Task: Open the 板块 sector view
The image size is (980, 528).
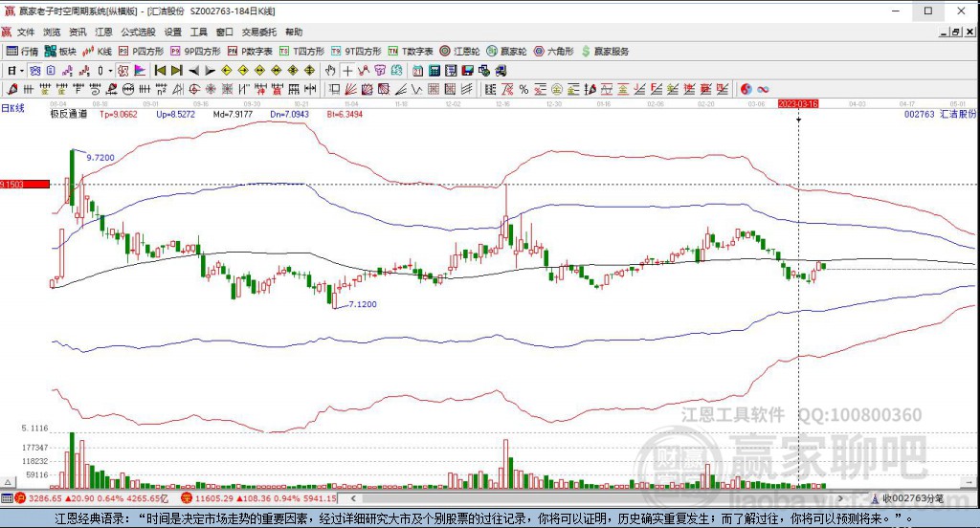Action: click(60, 52)
